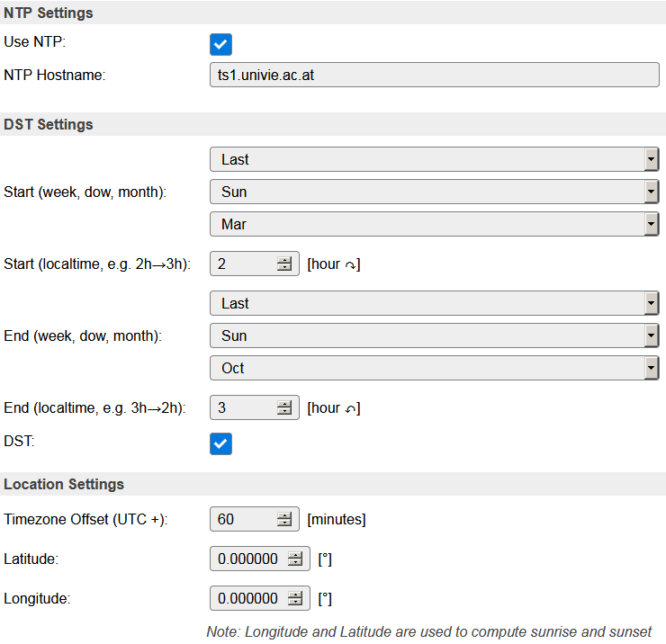Click the Latitude value field

coord(248,559)
